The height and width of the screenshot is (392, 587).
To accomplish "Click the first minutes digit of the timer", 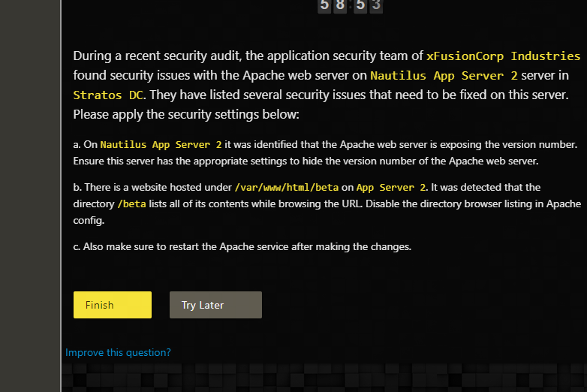I will click(324, 5).
